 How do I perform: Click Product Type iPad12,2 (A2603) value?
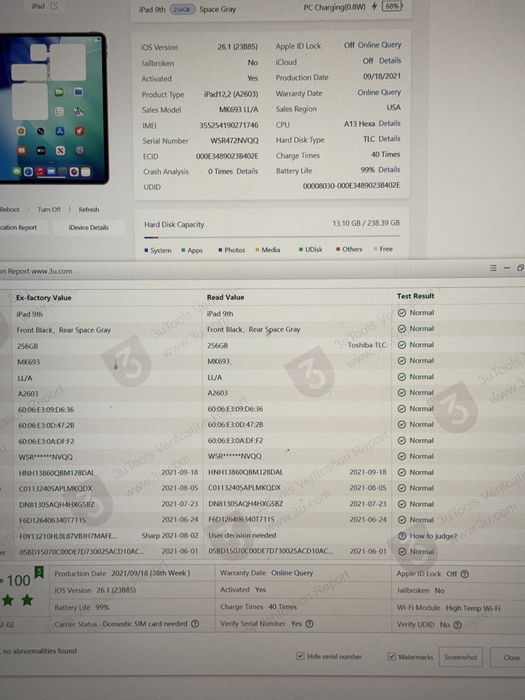[x=231, y=94]
